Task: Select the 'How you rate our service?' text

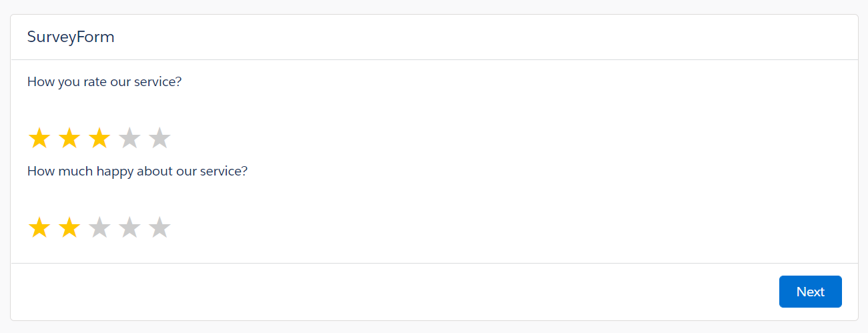Action: point(105,82)
